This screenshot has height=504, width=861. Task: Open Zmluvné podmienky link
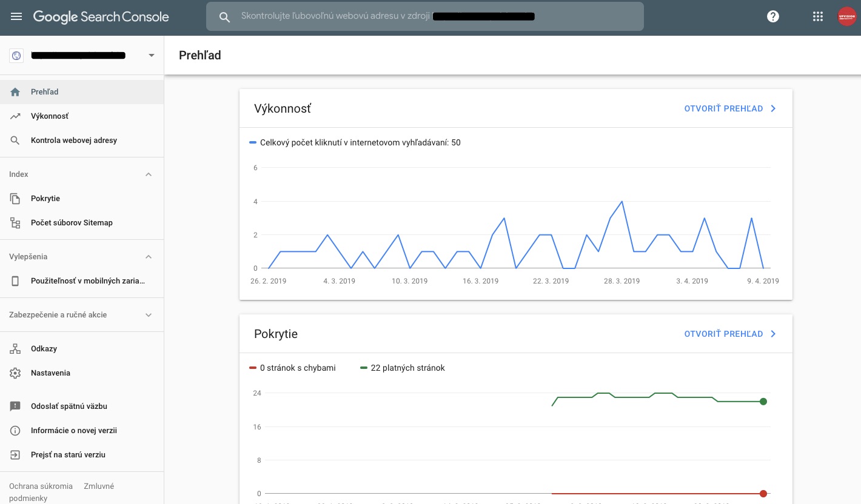(99, 486)
